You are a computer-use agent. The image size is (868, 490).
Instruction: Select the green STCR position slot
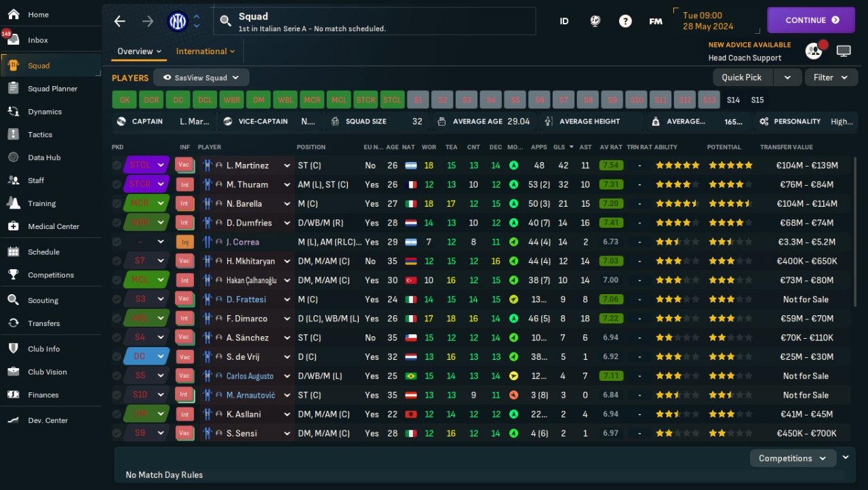point(366,100)
